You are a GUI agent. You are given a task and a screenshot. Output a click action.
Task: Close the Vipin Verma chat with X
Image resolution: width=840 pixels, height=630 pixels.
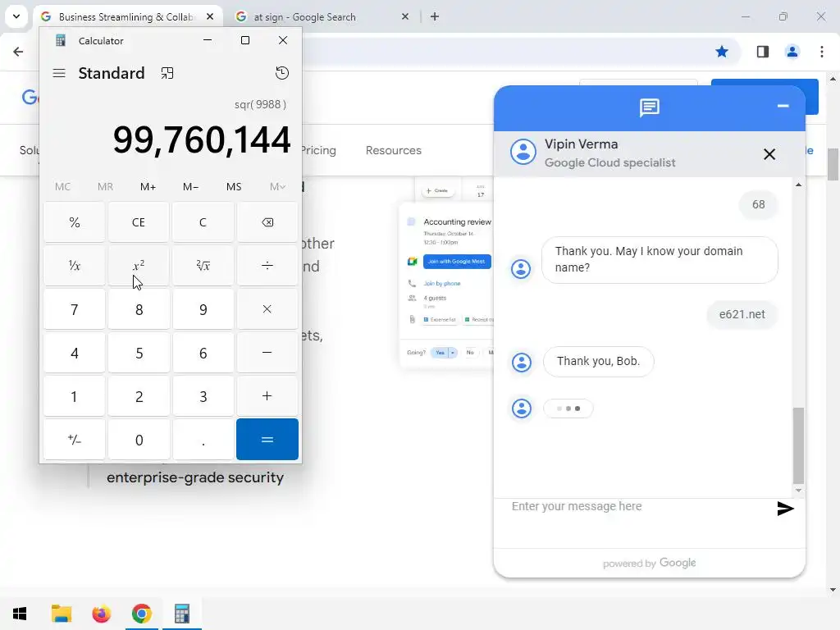(769, 154)
